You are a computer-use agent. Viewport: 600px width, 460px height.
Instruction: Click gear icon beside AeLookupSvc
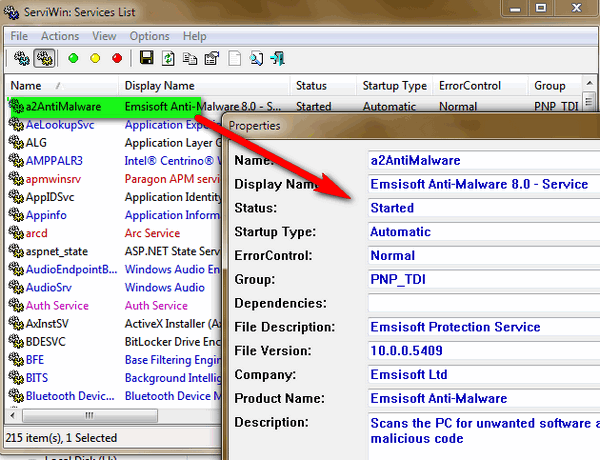(x=16, y=124)
